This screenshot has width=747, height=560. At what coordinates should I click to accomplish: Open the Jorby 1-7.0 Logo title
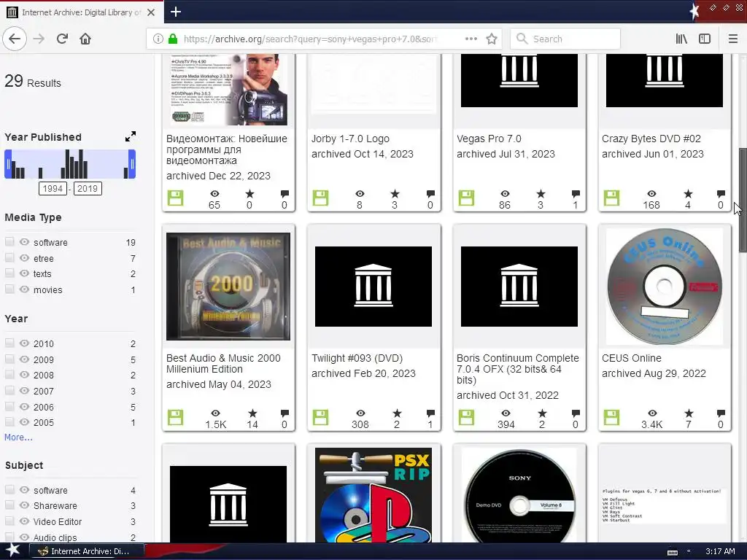click(350, 139)
